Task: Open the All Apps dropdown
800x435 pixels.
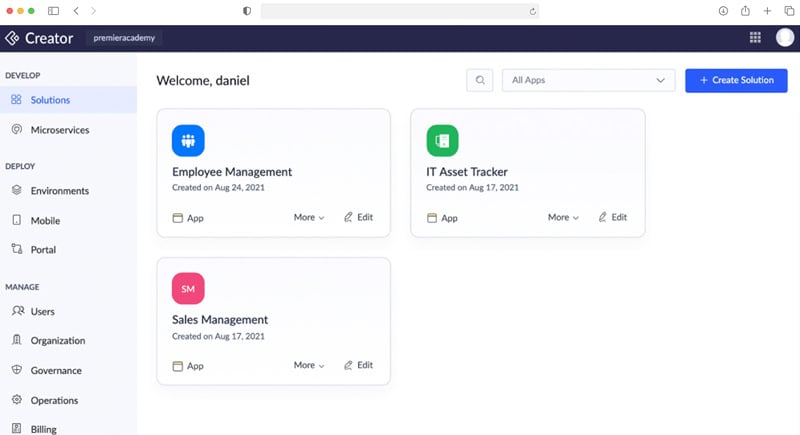Action: [x=588, y=80]
